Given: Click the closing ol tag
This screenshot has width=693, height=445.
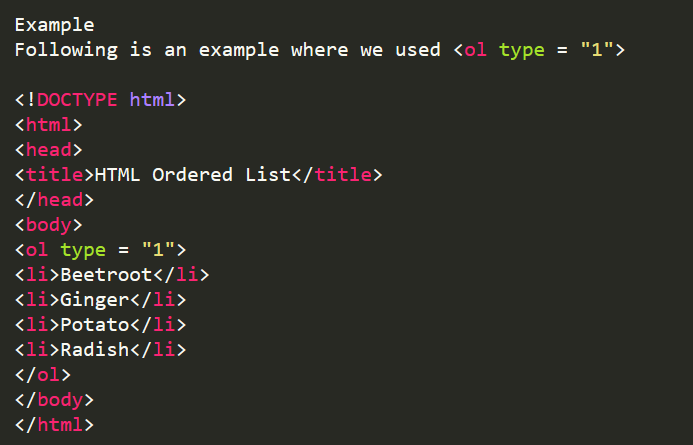Looking at the screenshot, I should click(43, 375).
